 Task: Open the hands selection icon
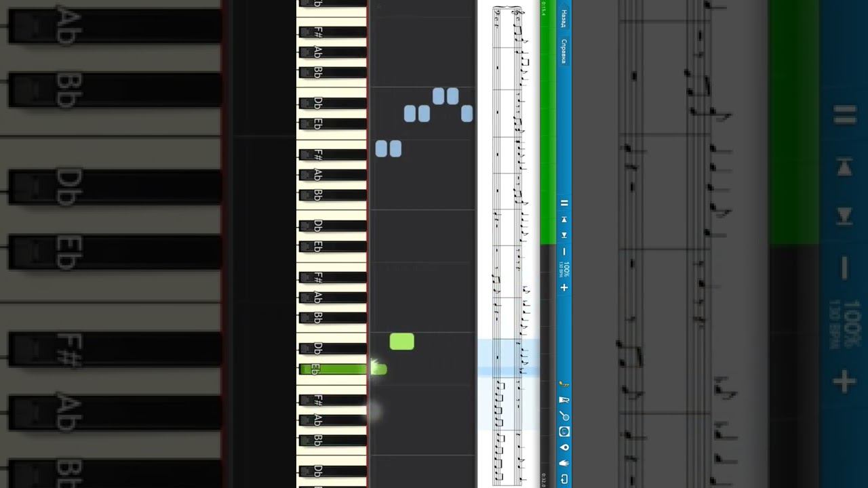pyautogui.click(x=564, y=464)
